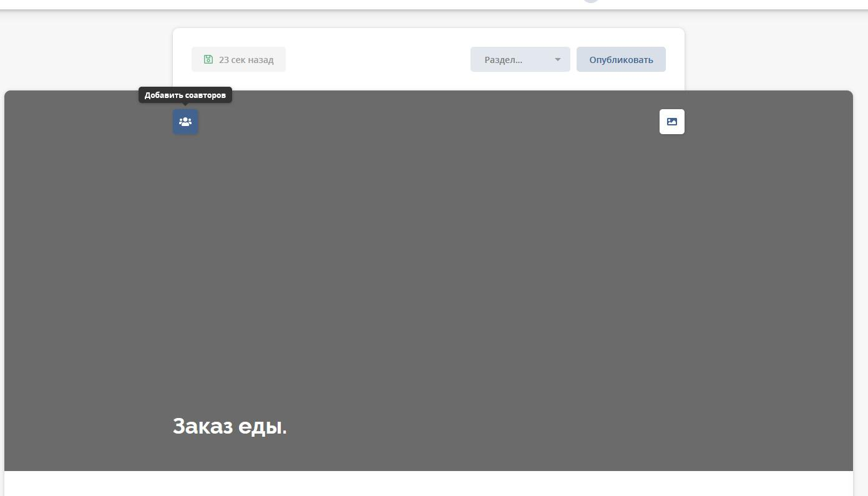
Task: Click the light gray page background
Action: 87,50
